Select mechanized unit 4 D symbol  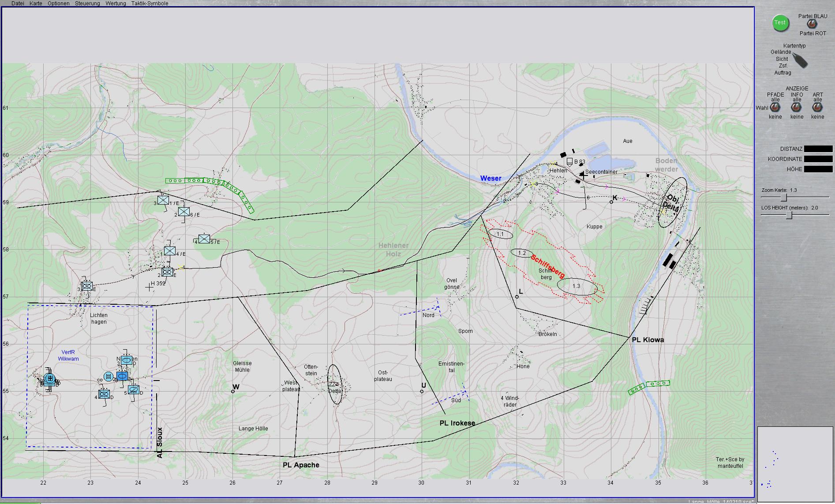click(x=105, y=394)
